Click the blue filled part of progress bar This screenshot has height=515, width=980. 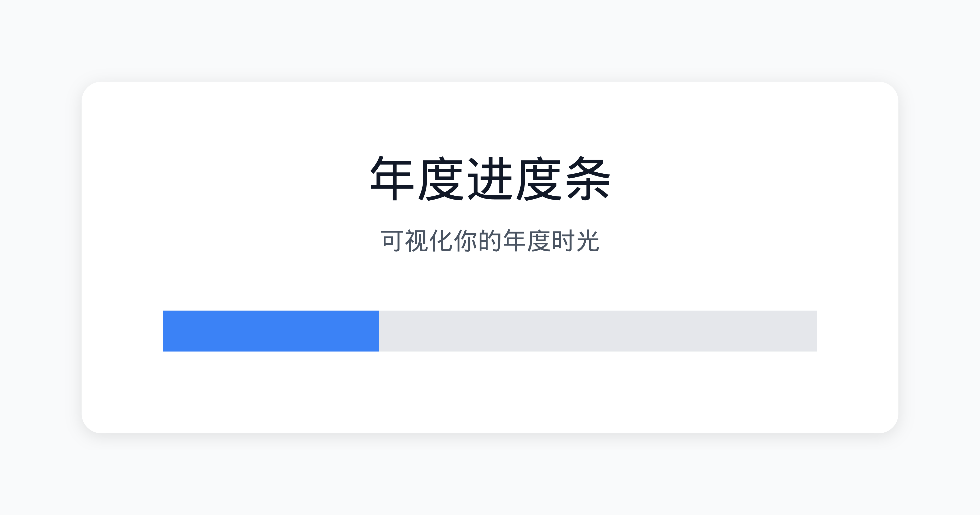pyautogui.click(x=271, y=331)
